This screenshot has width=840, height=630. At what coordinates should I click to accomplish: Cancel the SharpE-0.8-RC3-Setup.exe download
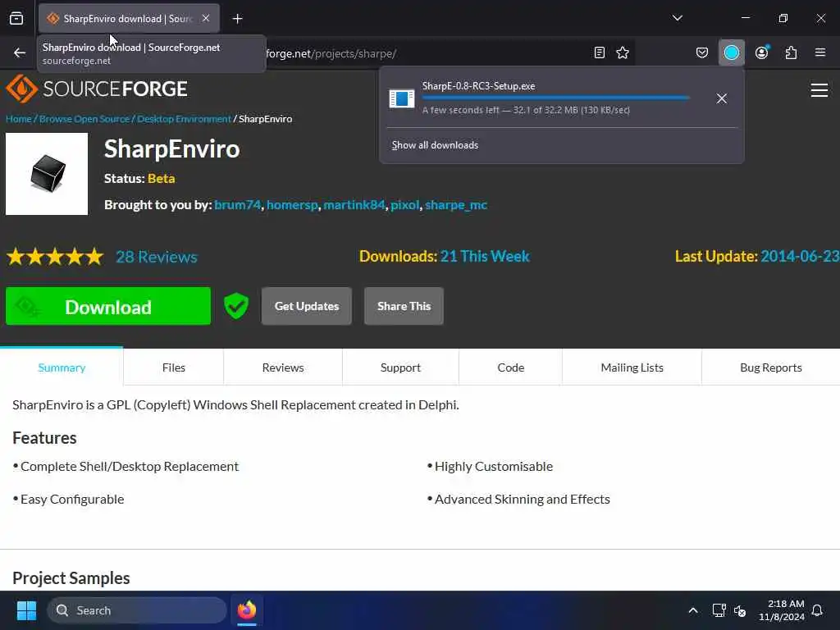[722, 98]
